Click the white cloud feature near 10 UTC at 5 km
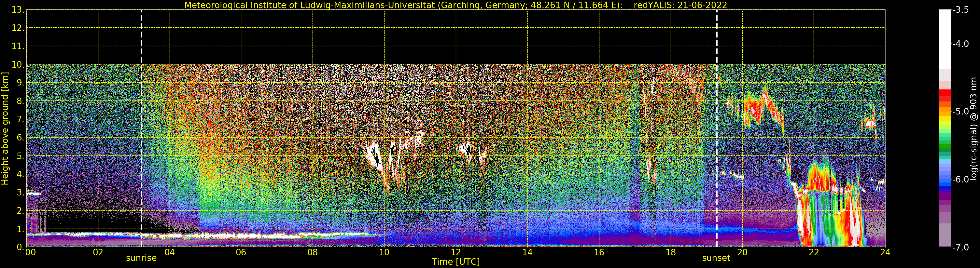The width and height of the screenshot is (980, 268). tap(374, 155)
